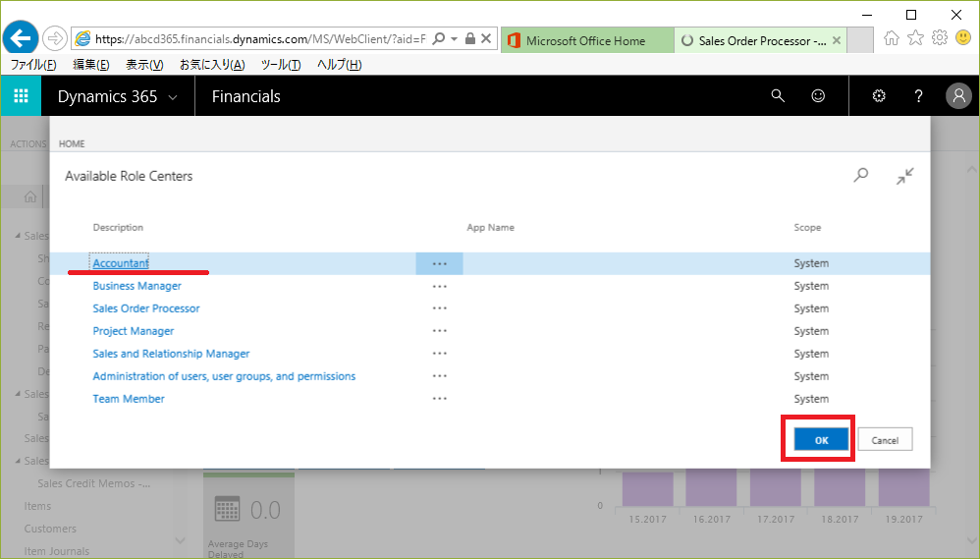Open the ellipsis menu for Accountant row
The width and height of the screenshot is (980, 559).
click(439, 264)
